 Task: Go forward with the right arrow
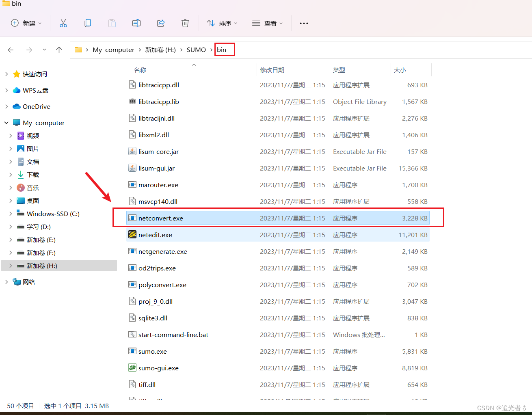tap(29, 50)
